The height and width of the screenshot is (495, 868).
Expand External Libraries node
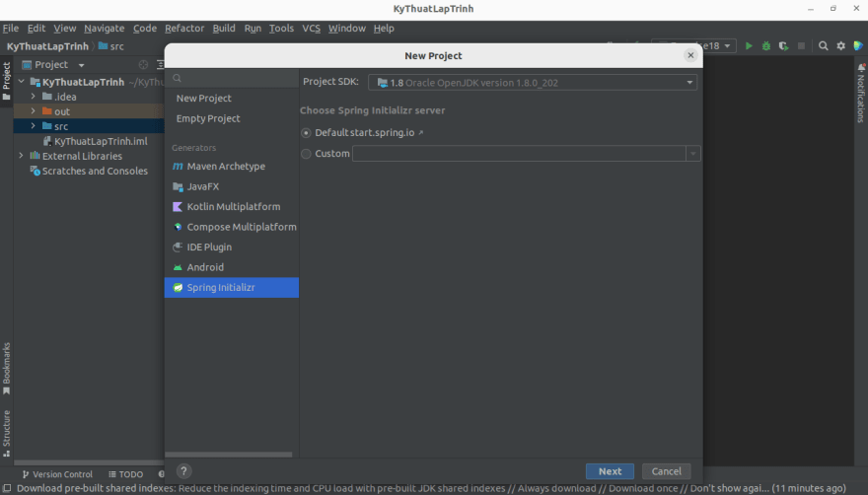[x=21, y=156]
